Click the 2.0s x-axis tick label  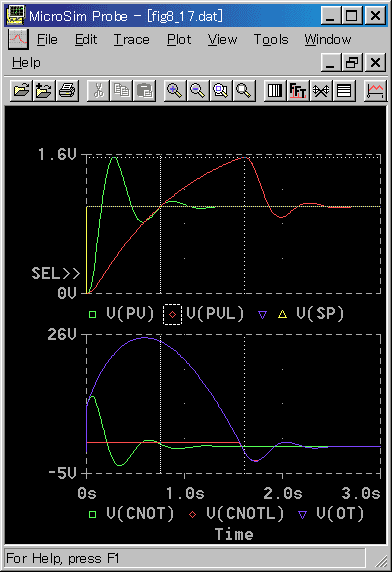coord(283,493)
